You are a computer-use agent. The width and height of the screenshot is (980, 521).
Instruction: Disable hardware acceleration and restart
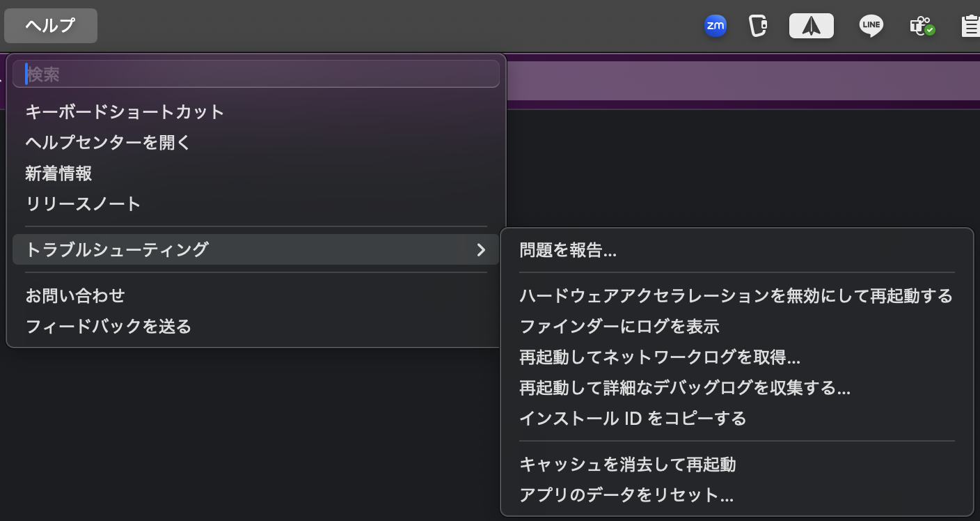[x=736, y=296]
